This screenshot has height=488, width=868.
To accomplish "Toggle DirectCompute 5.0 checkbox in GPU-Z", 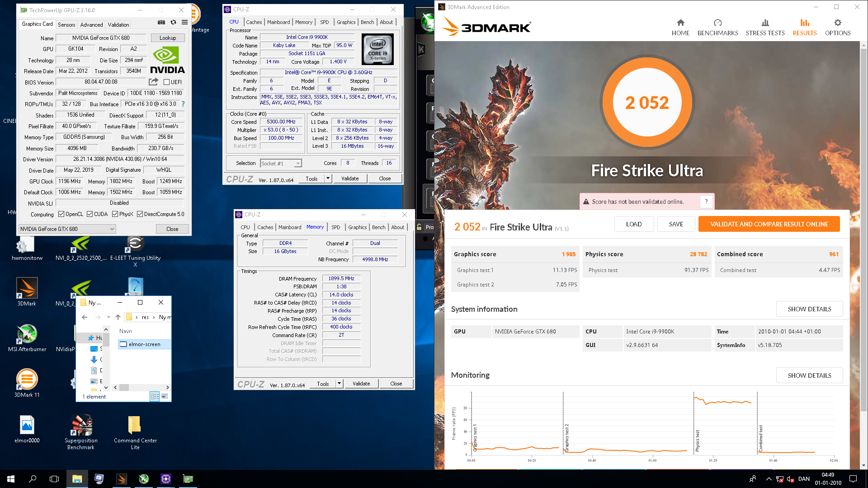I will coord(140,214).
